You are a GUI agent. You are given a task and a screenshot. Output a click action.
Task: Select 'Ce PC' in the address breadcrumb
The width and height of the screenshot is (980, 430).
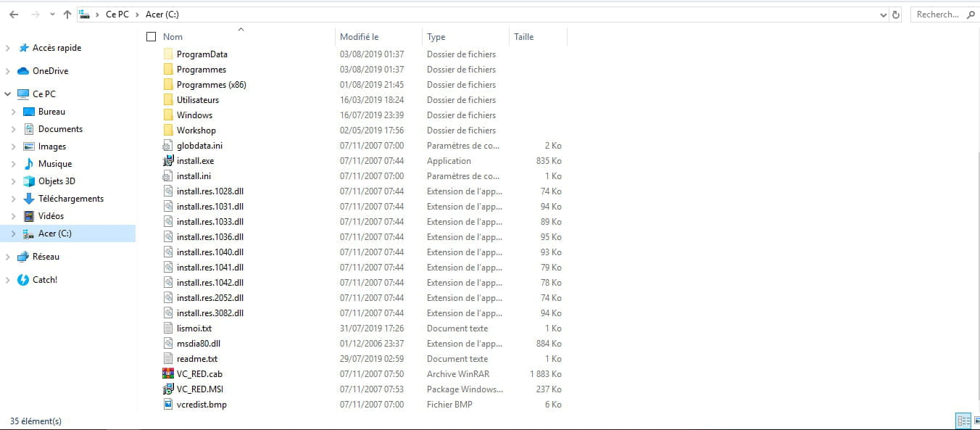tap(117, 15)
